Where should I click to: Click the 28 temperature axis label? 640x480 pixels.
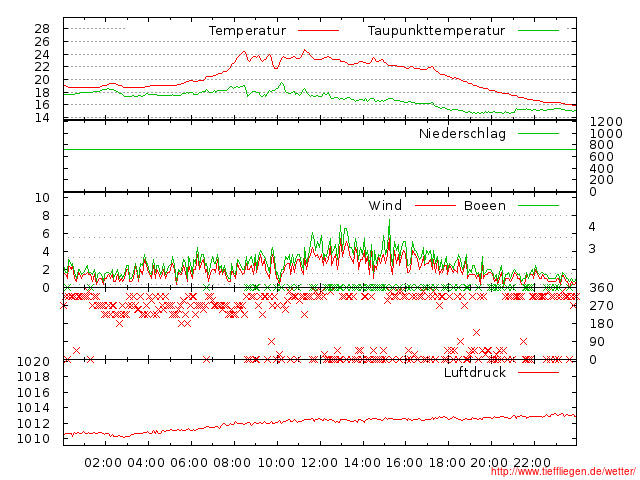(42, 29)
